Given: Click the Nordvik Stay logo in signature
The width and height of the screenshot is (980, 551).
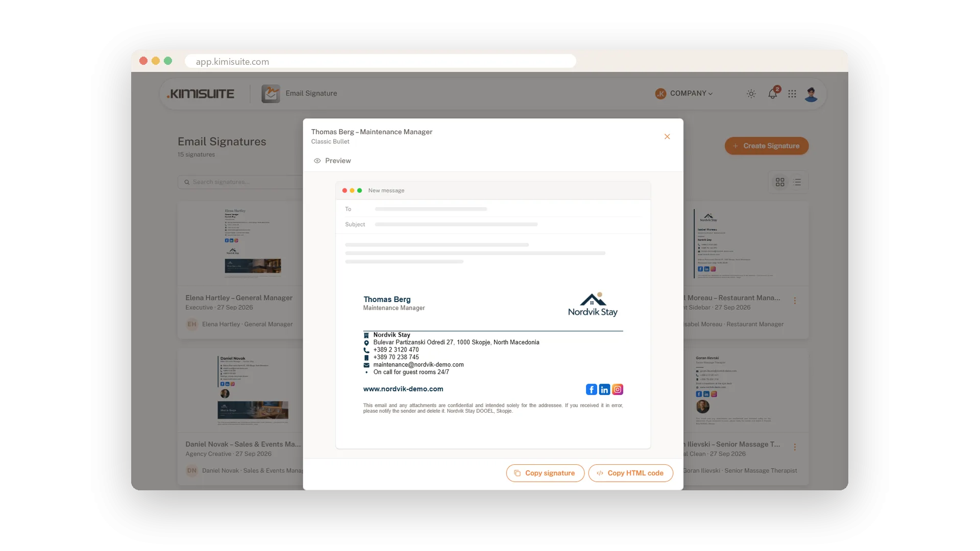Looking at the screenshot, I should tap(593, 305).
